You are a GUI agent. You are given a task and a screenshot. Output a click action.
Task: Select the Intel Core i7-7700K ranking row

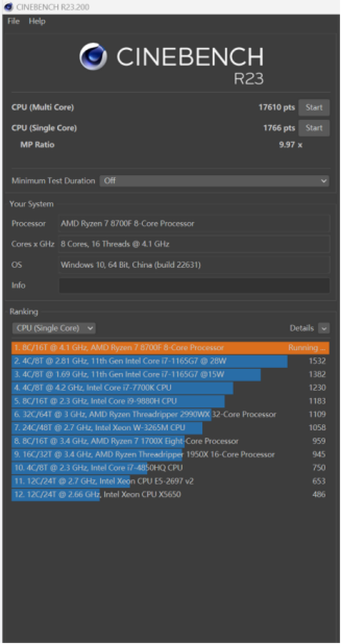tap(170, 388)
